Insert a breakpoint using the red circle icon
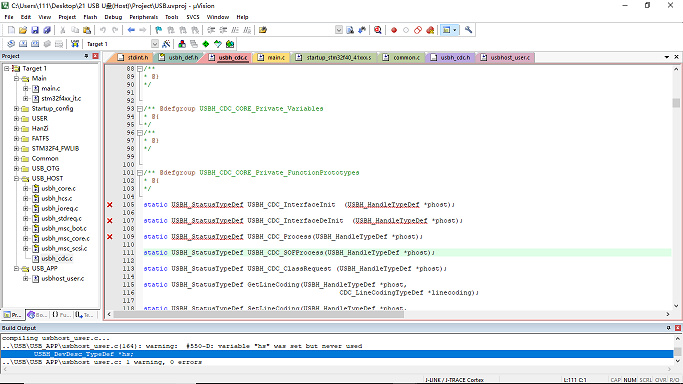The image size is (683, 384). pyautogui.click(x=394, y=30)
